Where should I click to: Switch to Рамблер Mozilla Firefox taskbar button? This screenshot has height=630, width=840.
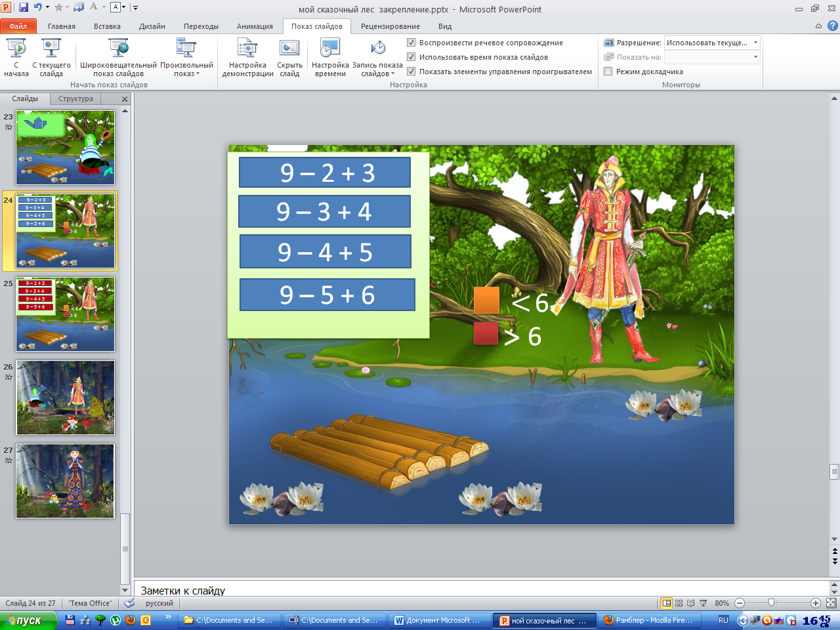point(648,620)
